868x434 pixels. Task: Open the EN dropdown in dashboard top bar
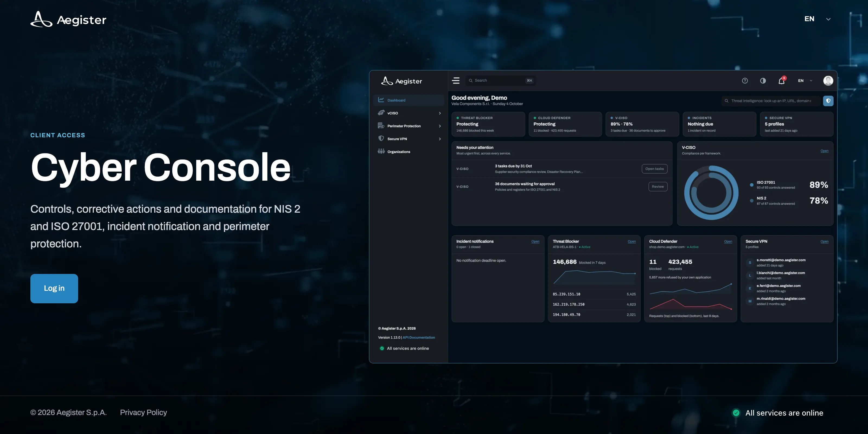[805, 81]
